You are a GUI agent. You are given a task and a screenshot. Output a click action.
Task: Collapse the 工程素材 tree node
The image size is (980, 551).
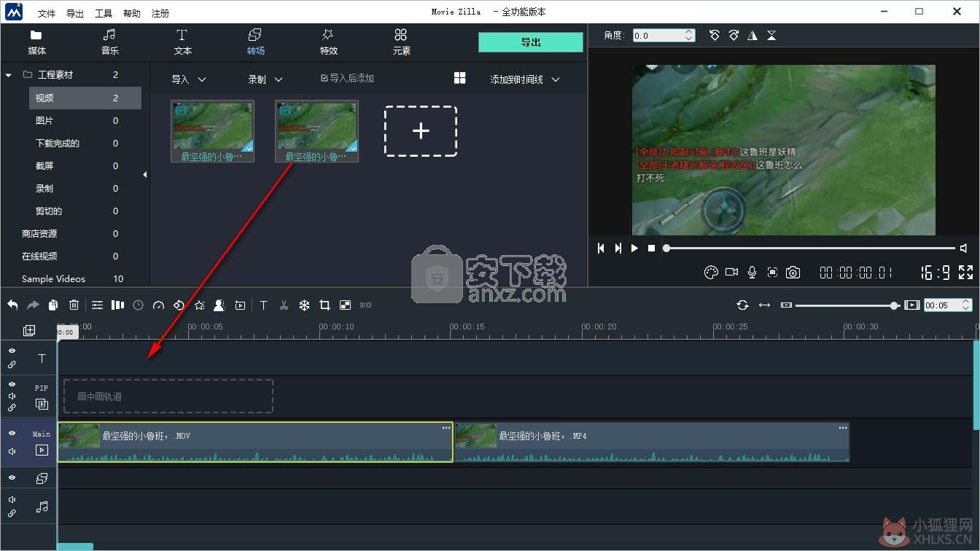8,74
